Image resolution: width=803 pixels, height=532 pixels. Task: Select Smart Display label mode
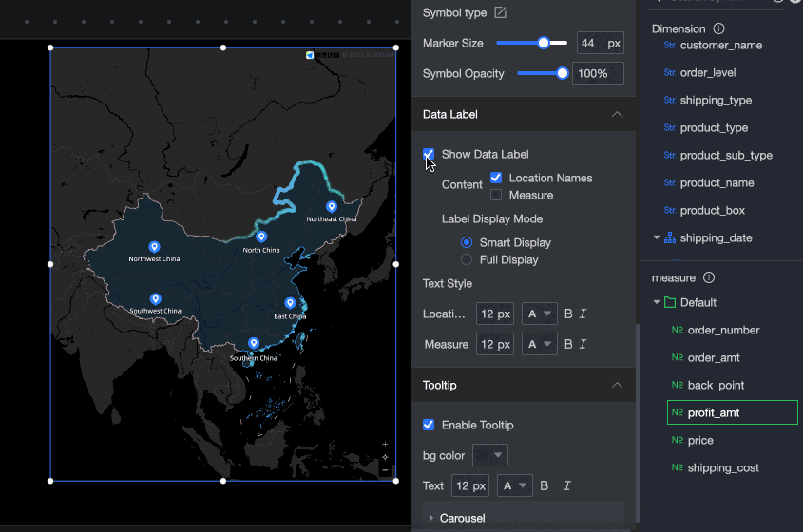click(466, 242)
